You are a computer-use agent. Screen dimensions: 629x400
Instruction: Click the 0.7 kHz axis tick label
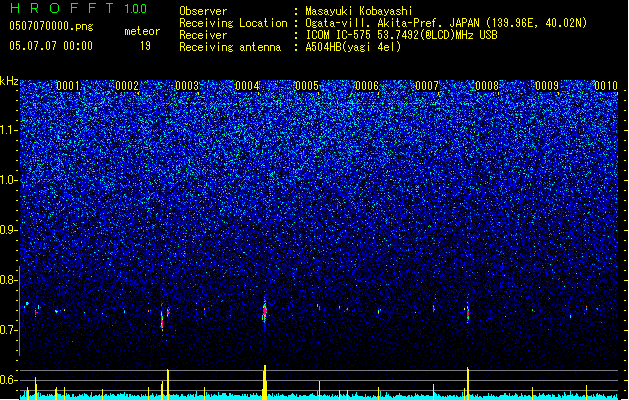pos(9,330)
